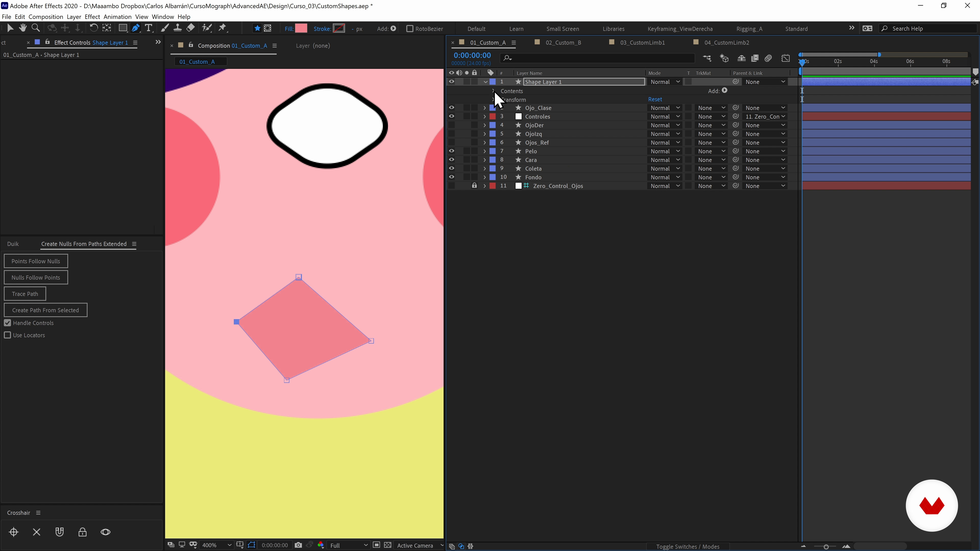Viewport: 980px width, 551px height.
Task: Select the Clone Stamp tool
Action: click(177, 28)
